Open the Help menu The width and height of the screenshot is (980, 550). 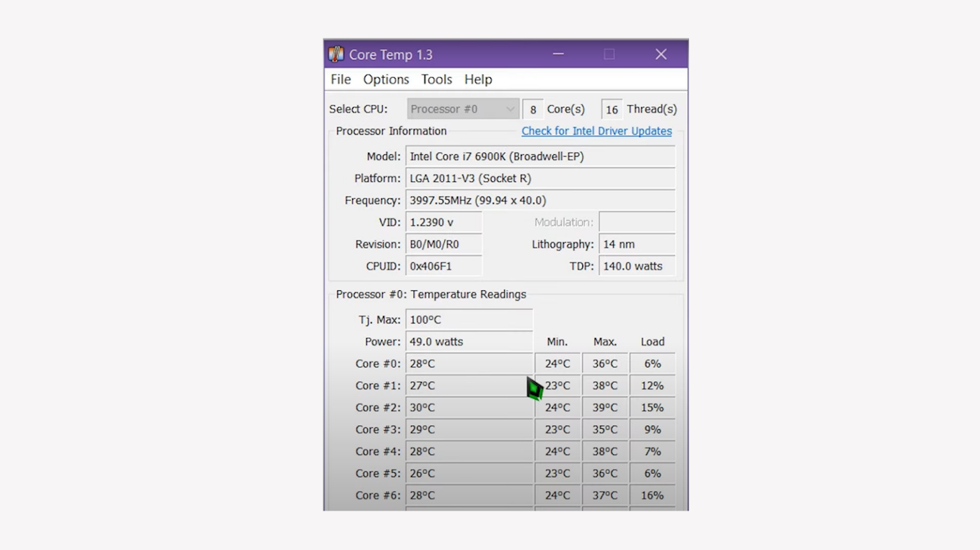(x=478, y=79)
